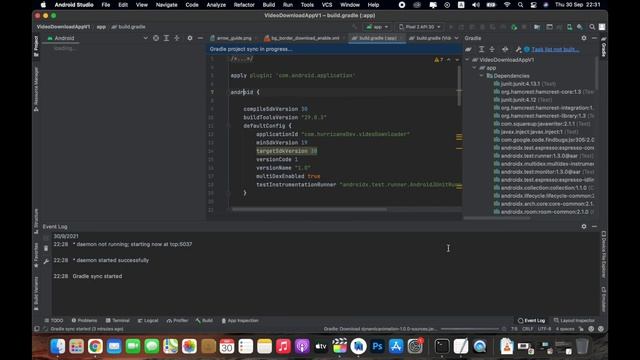Open the Profiler tool window
Screen dimensions: 640x360
[178, 321]
